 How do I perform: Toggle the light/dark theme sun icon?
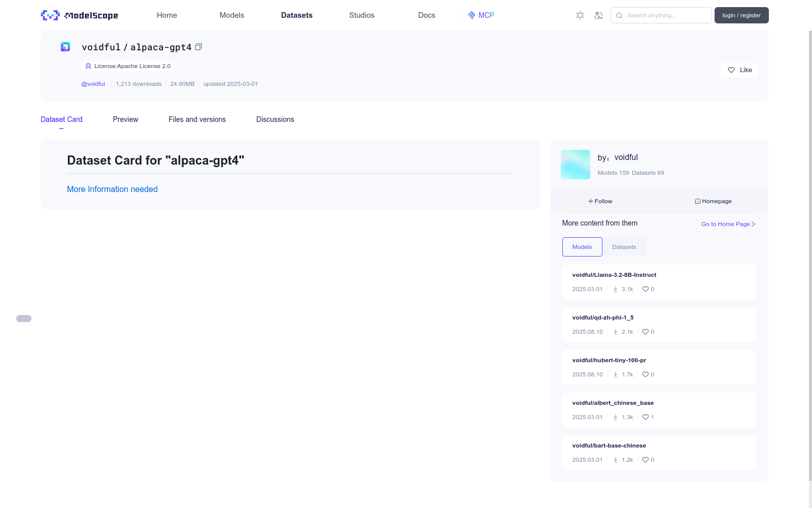tap(580, 15)
